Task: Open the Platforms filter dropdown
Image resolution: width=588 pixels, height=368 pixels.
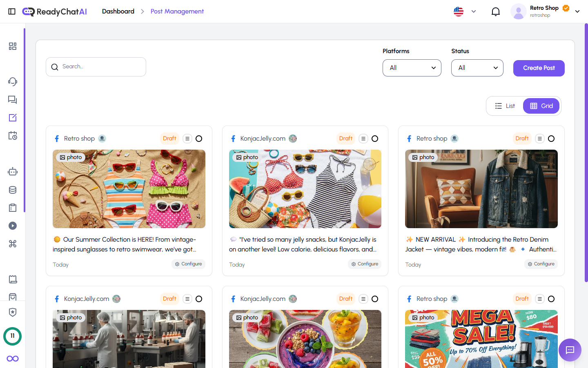Action: click(x=412, y=68)
